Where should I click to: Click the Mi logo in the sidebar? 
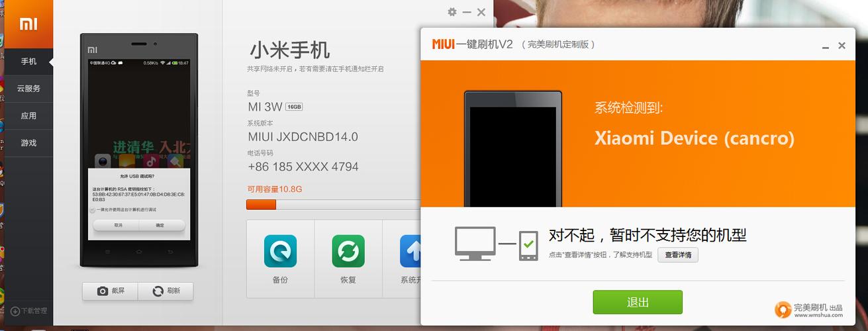point(28,24)
